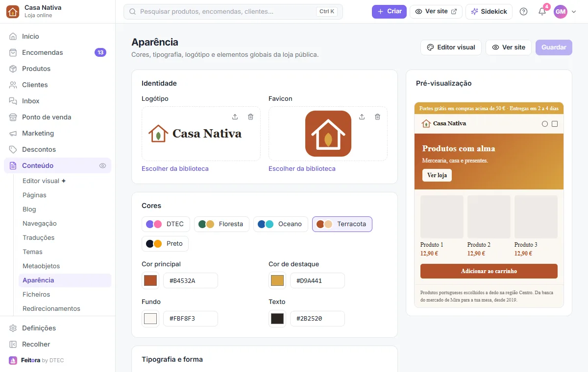Open the Redirecionamentos submenu item
Screen dimensions: 588x372
click(x=65, y=308)
